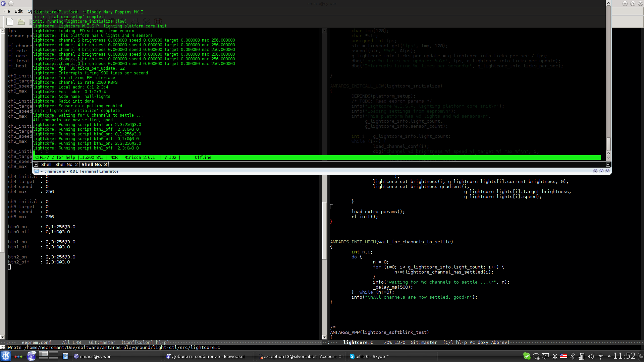Click ANTARES_APP(lightcore_softblink_test) line
The height and width of the screenshot is (362, 644).
coord(379,333)
